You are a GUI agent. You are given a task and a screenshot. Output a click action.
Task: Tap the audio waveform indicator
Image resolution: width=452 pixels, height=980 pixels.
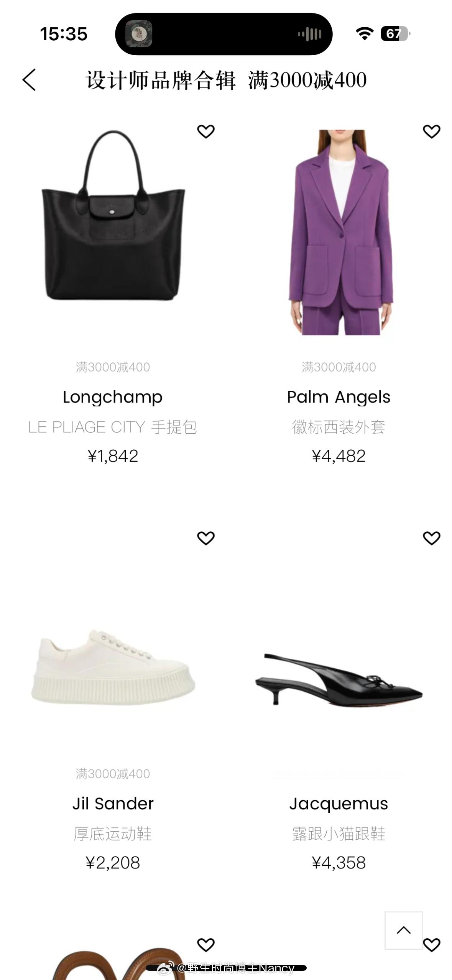pos(310,34)
